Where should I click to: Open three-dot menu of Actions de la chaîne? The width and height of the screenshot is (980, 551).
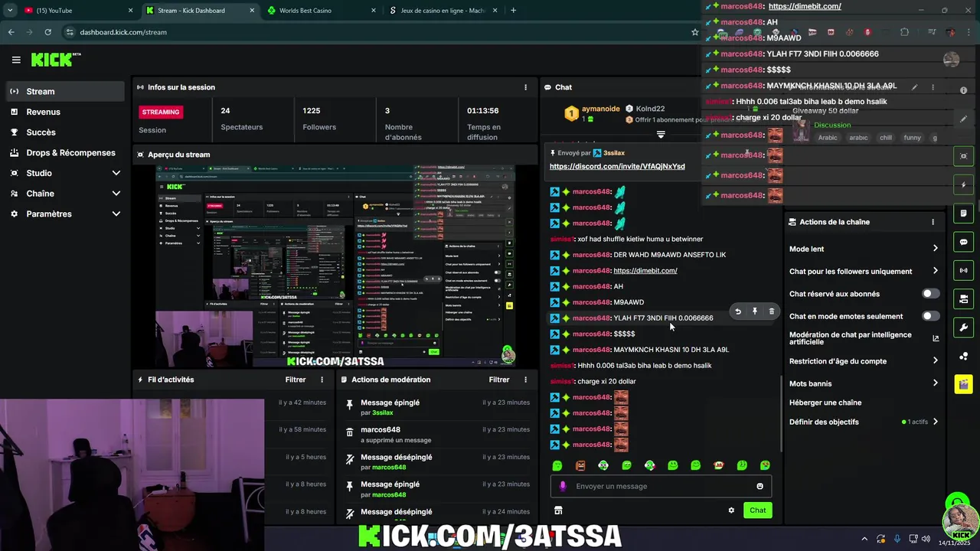tap(933, 222)
